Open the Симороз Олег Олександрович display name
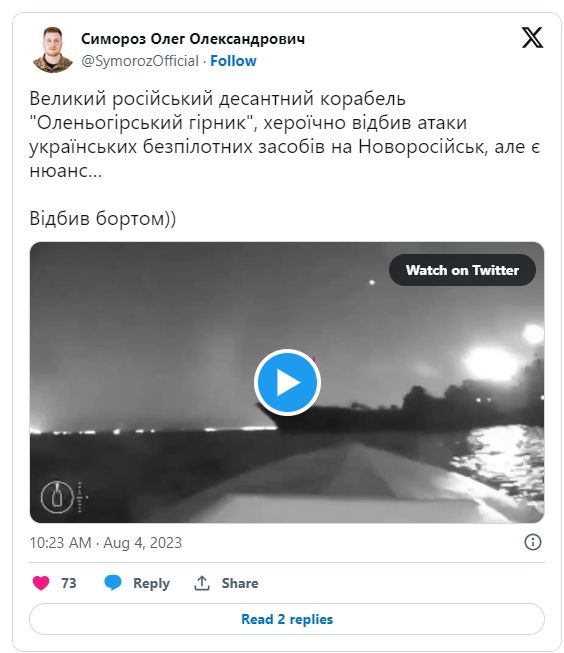 tap(193, 39)
